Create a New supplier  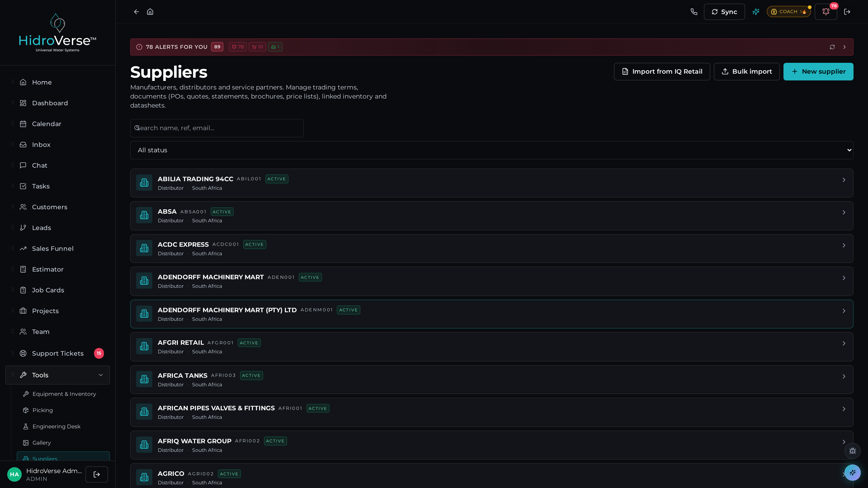(x=818, y=71)
